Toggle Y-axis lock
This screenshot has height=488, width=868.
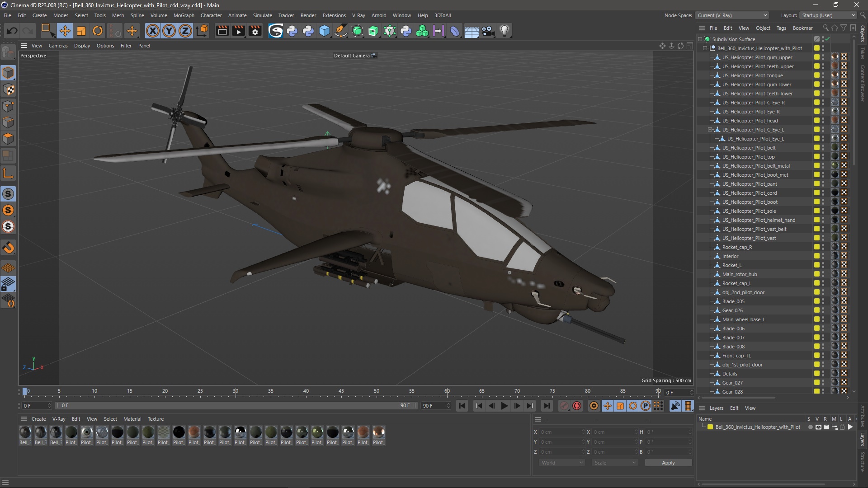point(169,31)
